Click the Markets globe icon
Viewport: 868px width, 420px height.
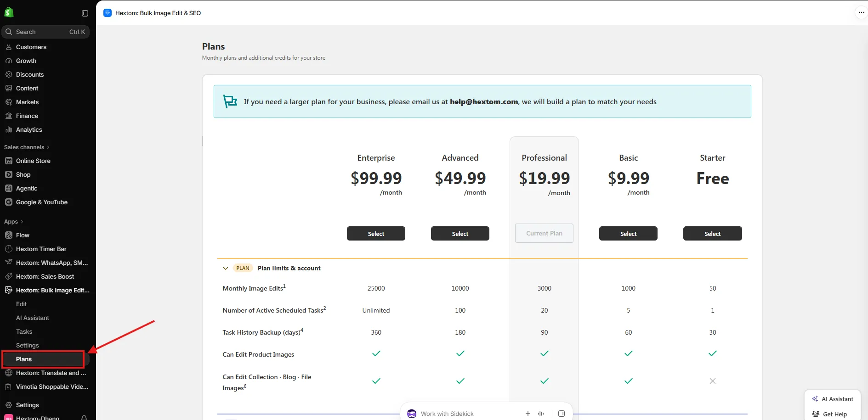coord(9,102)
